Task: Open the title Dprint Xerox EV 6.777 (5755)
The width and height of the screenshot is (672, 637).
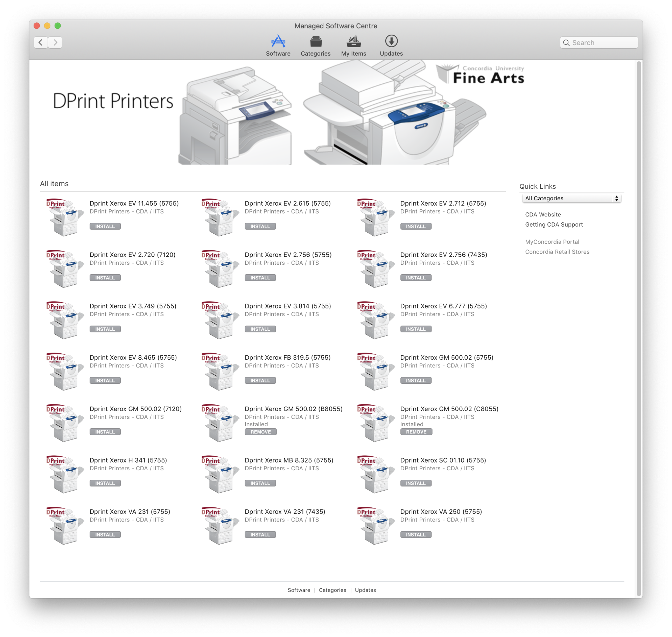Action: pyautogui.click(x=443, y=306)
